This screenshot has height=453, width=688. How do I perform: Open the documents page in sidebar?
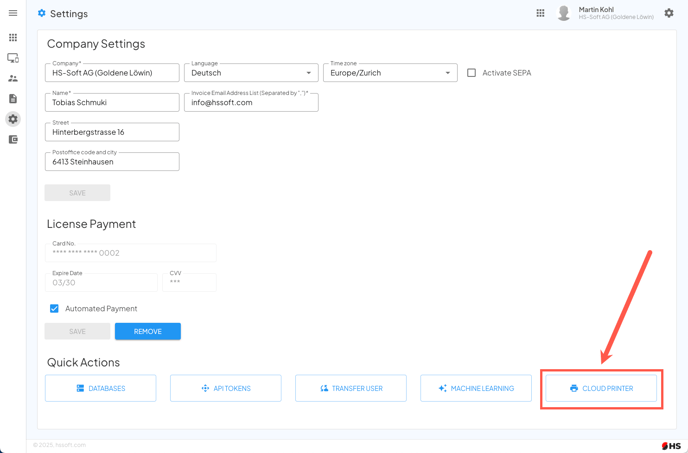tap(13, 99)
